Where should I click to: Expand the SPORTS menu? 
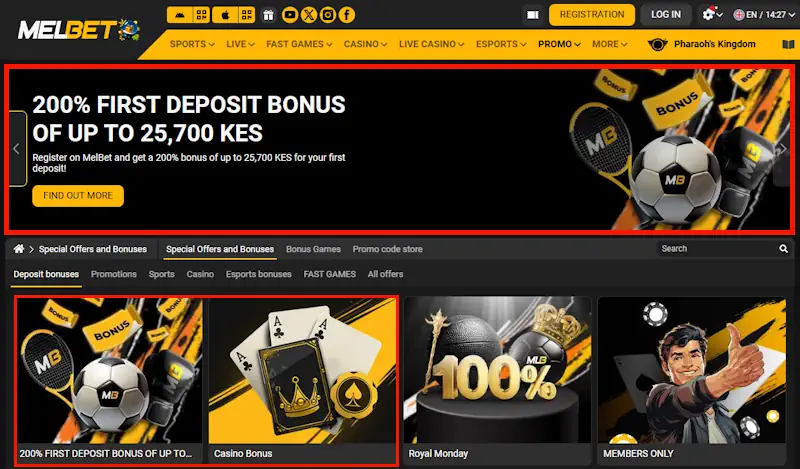point(192,44)
